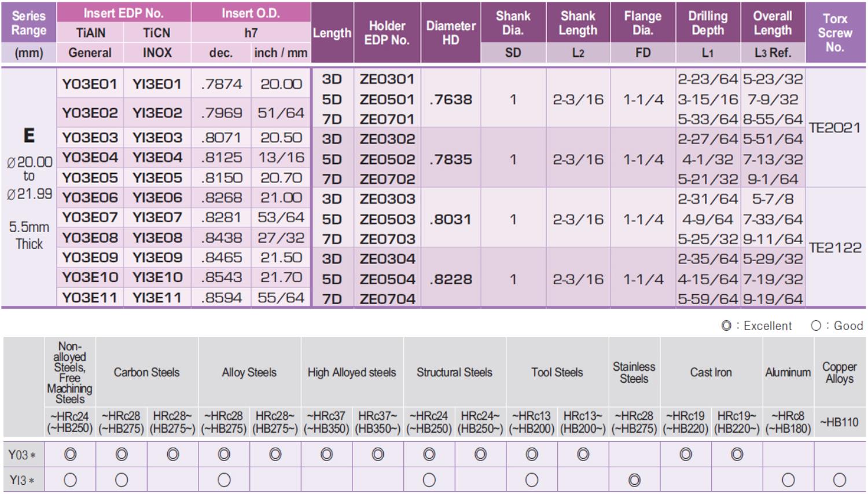
Task: Click Y03 excellent icon under Cast Iron ~HRc19
Action: point(686,455)
